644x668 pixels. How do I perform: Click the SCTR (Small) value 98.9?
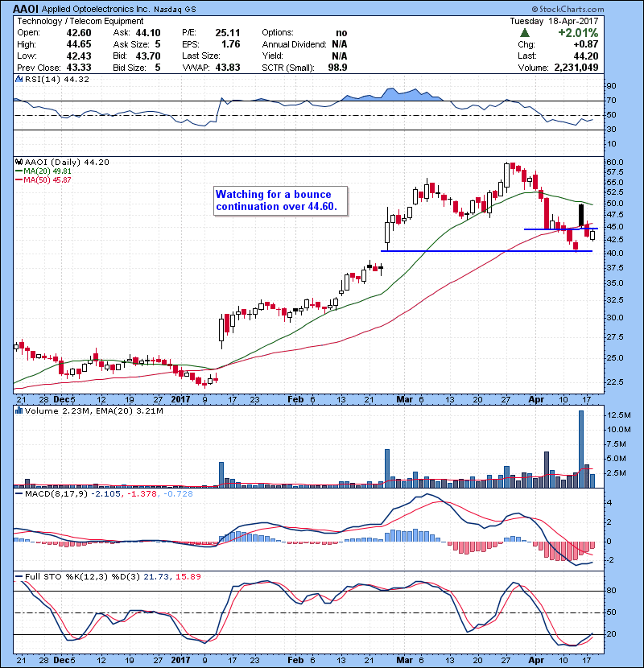pos(337,68)
